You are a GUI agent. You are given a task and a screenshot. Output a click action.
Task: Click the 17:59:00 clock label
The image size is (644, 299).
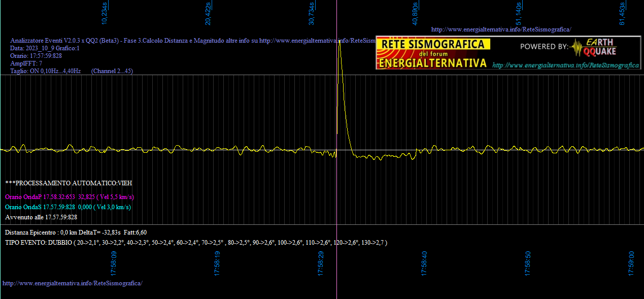[x=631, y=263]
